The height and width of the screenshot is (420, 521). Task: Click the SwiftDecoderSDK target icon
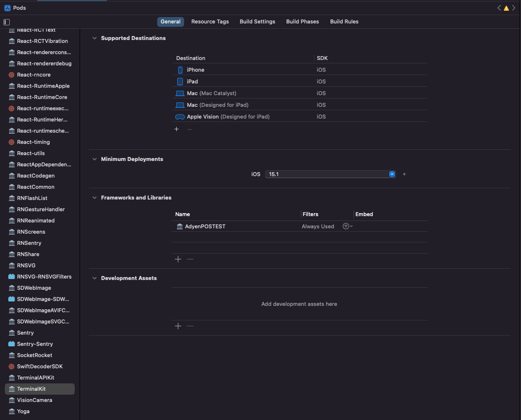[11, 366]
